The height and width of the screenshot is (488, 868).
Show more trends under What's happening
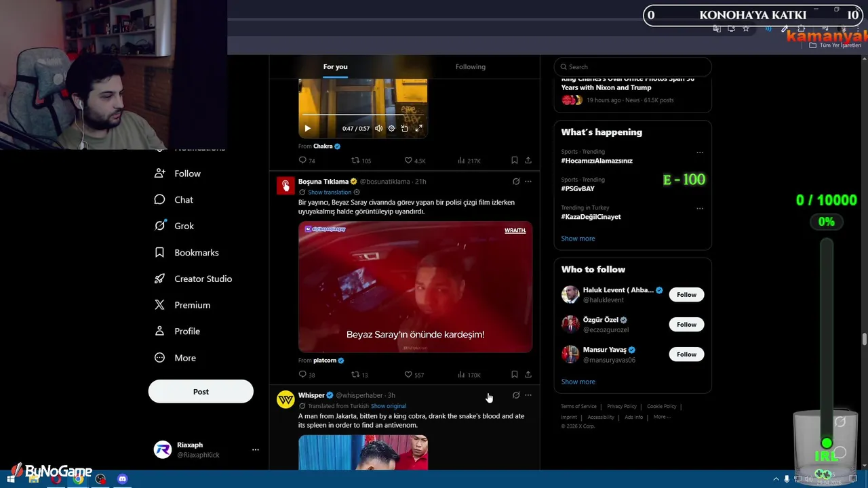coord(578,239)
